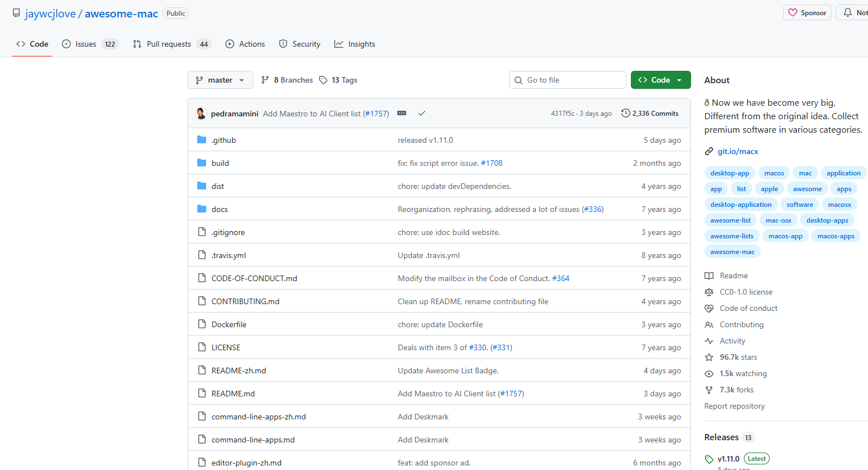Click the build folder icon
Image resolution: width=868 pixels, height=470 pixels.
(x=202, y=162)
